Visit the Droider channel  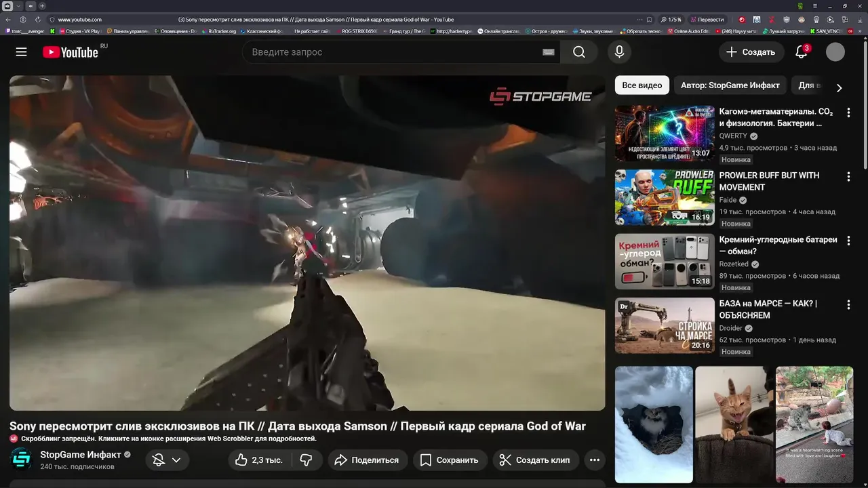click(x=731, y=328)
